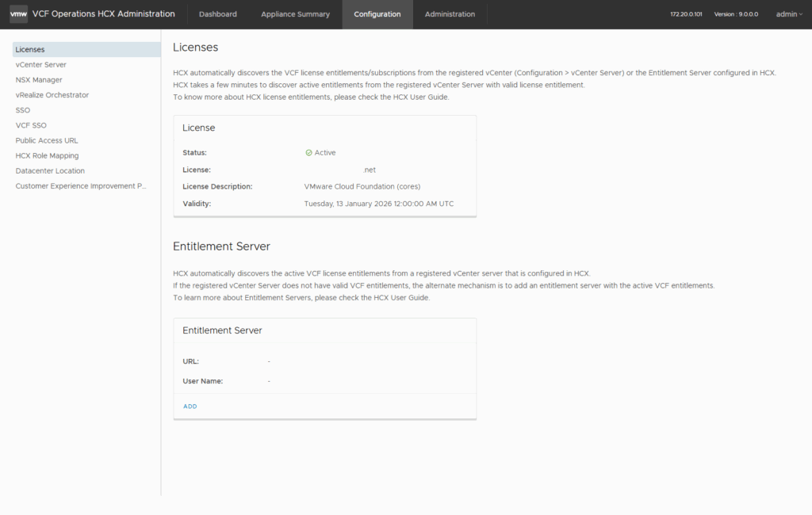Open Customer Experience Improvement Program item
This screenshot has width=812, height=515.
tap(81, 186)
